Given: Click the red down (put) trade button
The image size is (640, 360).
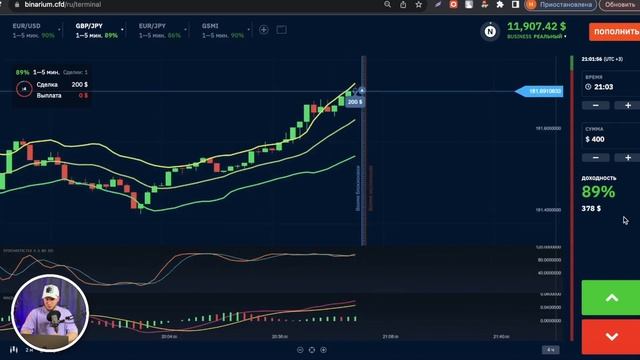Looking at the screenshot, I should (611, 337).
